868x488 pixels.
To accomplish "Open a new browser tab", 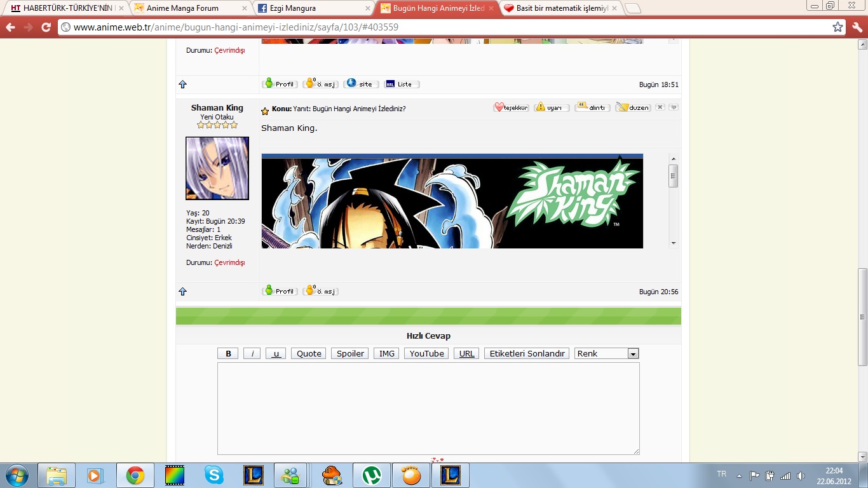I will [633, 8].
